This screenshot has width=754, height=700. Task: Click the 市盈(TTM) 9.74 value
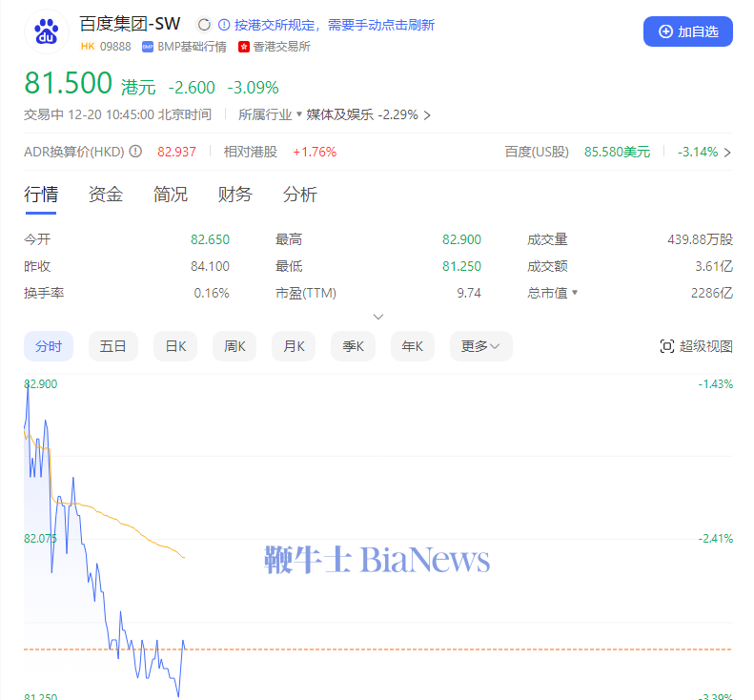(469, 293)
